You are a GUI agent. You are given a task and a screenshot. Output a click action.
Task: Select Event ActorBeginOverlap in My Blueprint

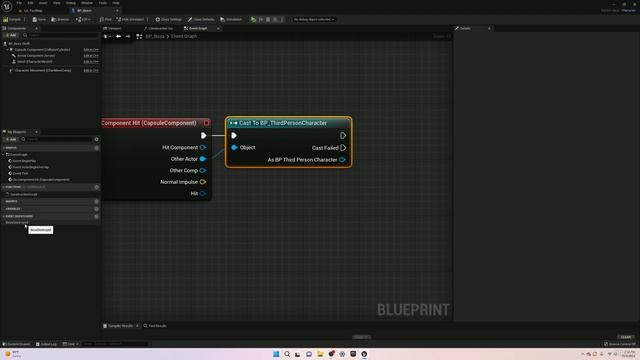pos(30,167)
